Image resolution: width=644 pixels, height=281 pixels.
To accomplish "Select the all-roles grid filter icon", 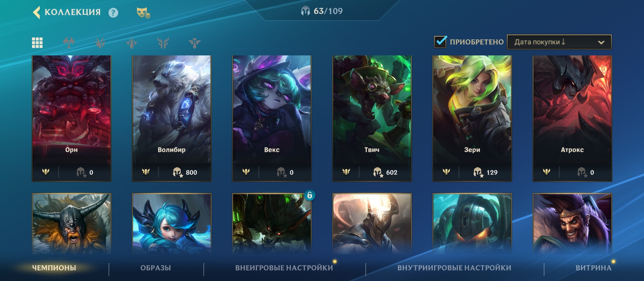I will tap(37, 43).
